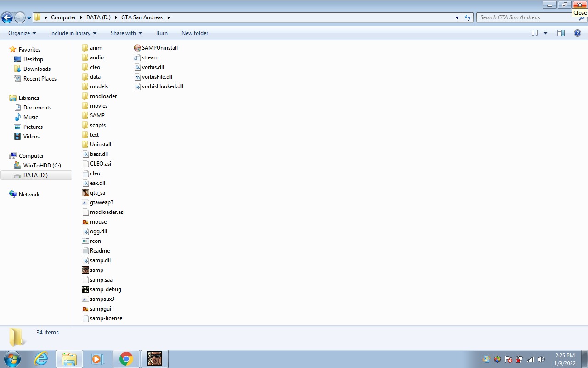Click the Help question mark icon
This screenshot has width=588, height=368.
pyautogui.click(x=577, y=33)
